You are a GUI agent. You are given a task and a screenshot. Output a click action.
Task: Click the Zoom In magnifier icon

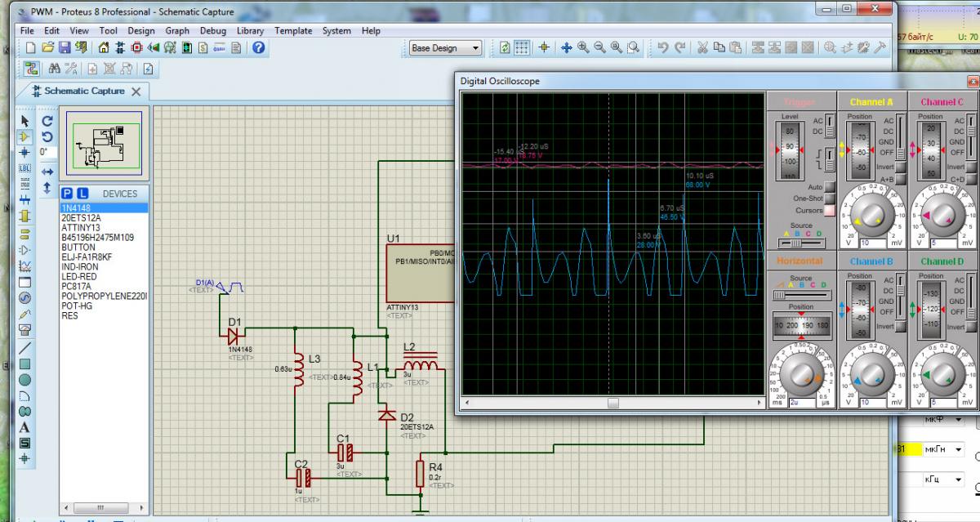click(584, 48)
